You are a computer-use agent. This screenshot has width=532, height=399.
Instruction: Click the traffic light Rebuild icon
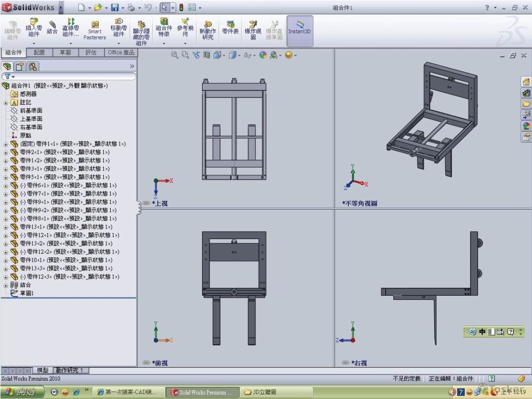coord(181,7)
